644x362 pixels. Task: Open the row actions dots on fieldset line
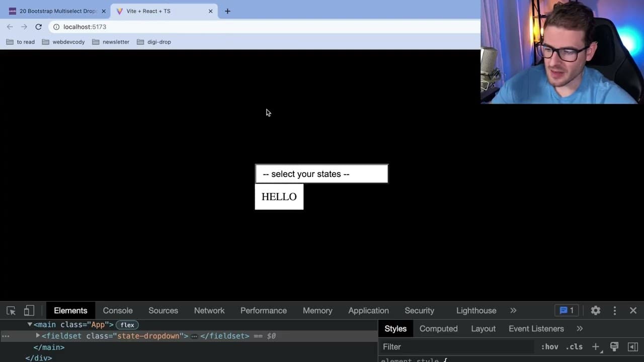[6, 336]
